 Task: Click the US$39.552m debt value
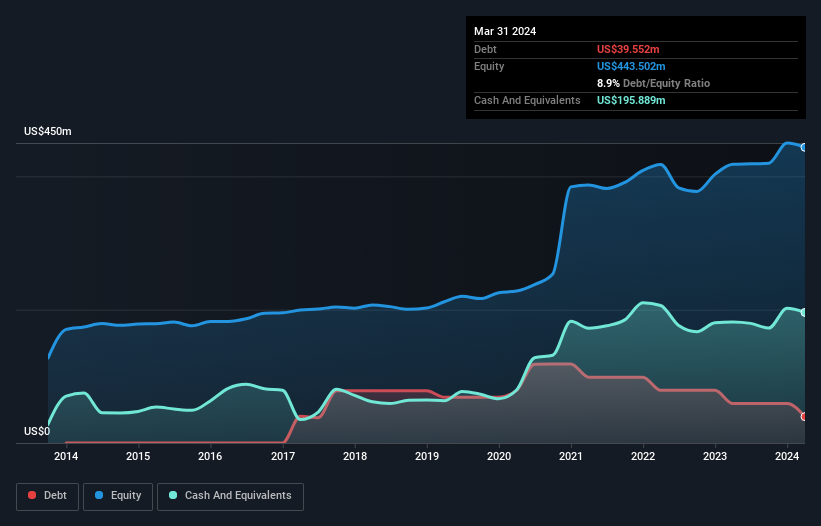pos(628,49)
